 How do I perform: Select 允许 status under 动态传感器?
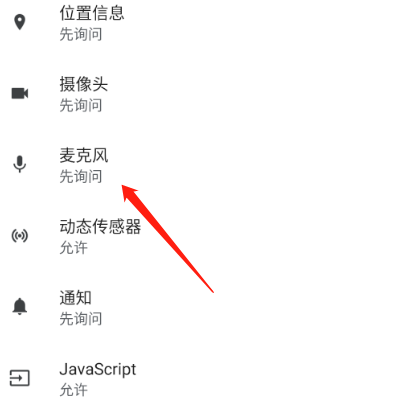pyautogui.click(x=74, y=248)
